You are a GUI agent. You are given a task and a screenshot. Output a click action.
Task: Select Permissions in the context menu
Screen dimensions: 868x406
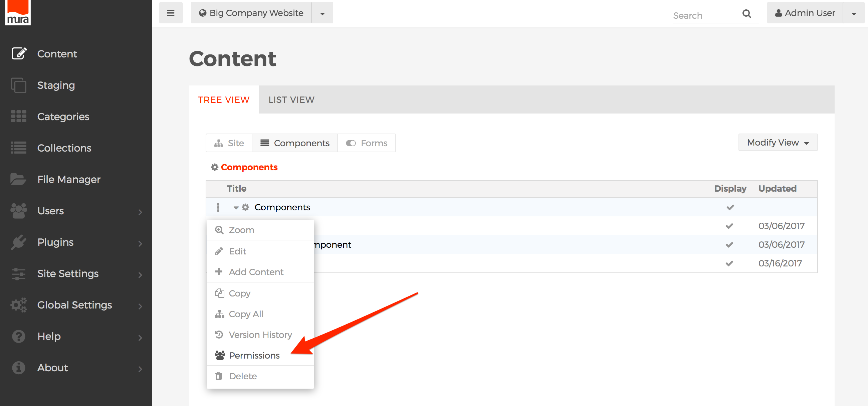[254, 356]
